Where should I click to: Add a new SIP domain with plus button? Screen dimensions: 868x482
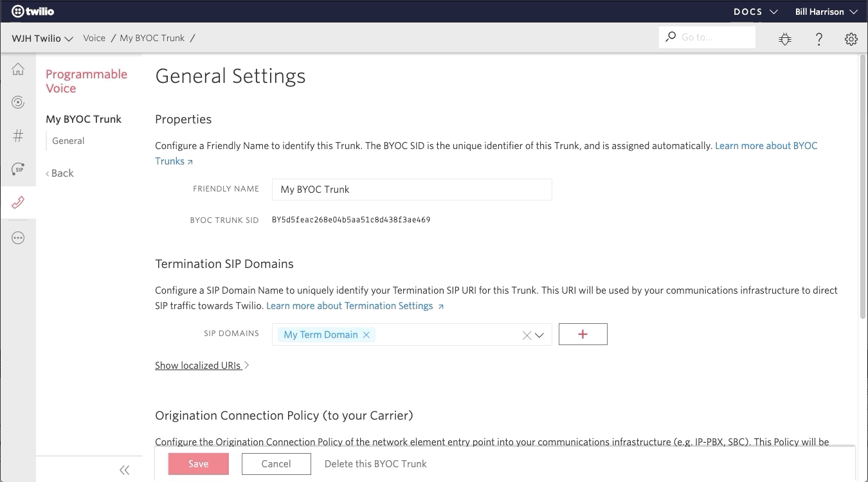click(583, 334)
